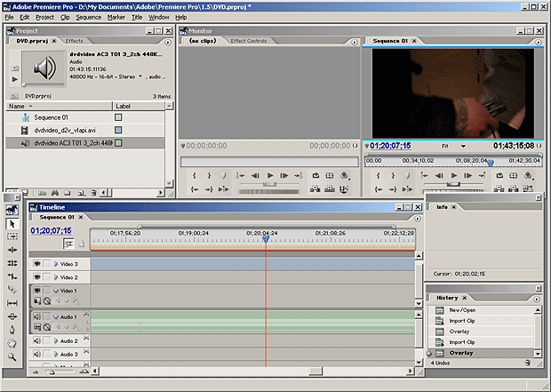Expand the Audio 2 track
Screen dimensions: 551x392
pyautogui.click(x=55, y=340)
